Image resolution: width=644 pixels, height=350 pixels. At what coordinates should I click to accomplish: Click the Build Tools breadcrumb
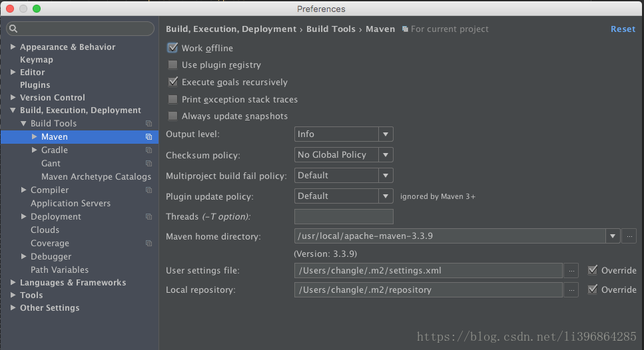point(330,29)
